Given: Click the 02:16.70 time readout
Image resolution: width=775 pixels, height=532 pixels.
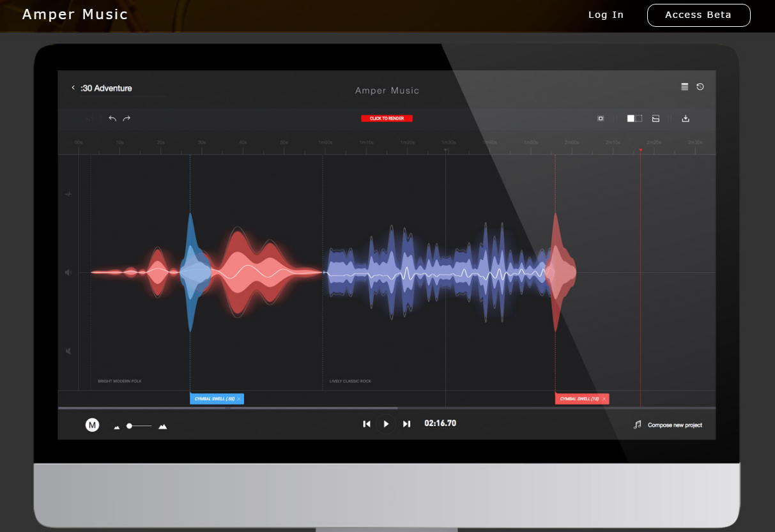Looking at the screenshot, I should tap(440, 423).
